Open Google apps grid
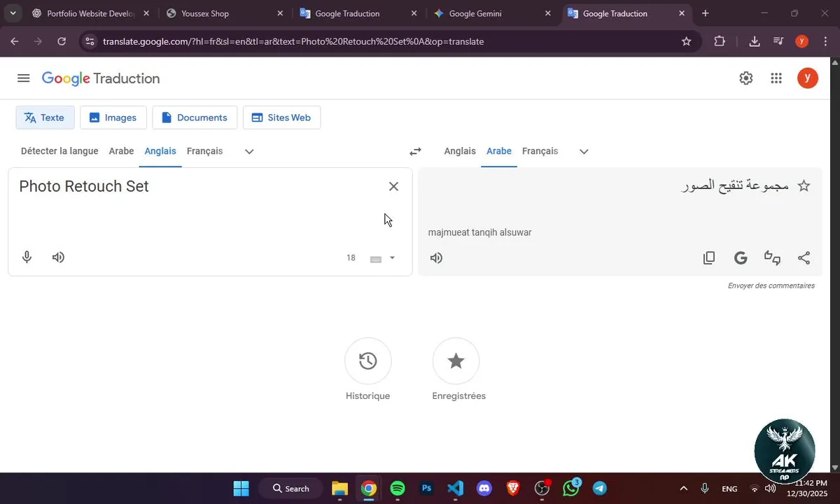 pos(776,78)
